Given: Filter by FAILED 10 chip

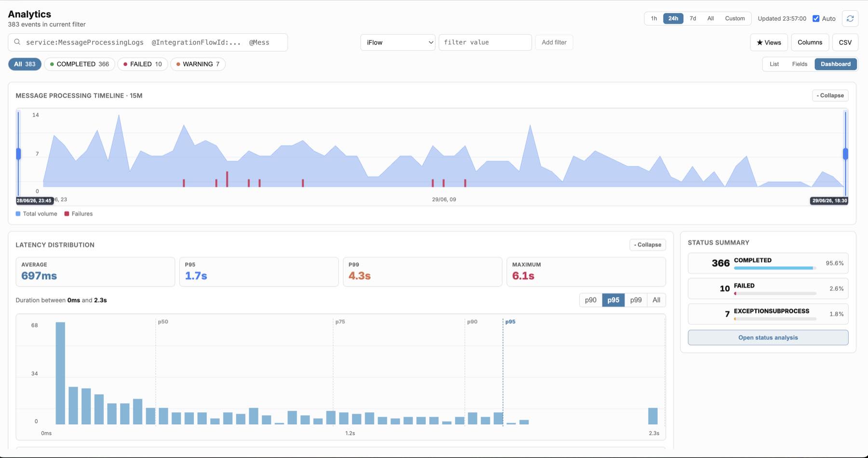Looking at the screenshot, I should point(143,64).
